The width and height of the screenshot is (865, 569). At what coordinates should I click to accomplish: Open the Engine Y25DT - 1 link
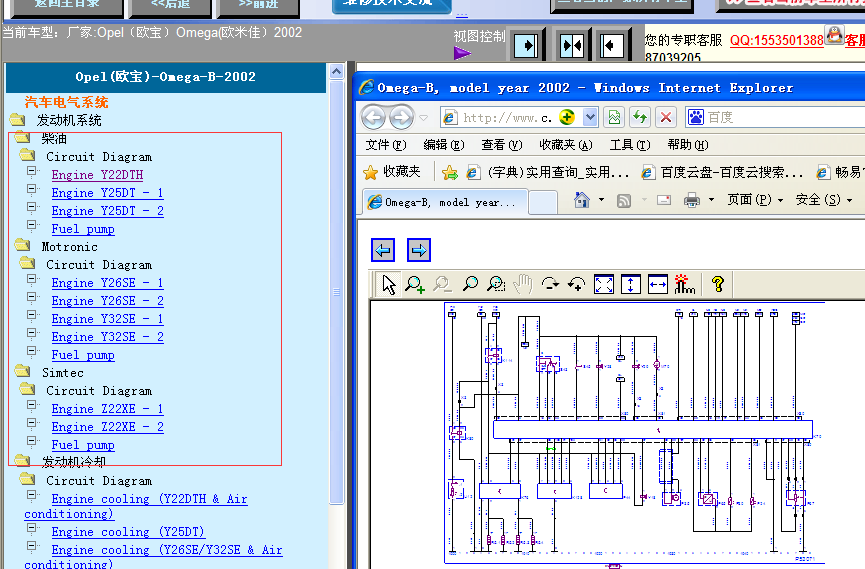pos(108,193)
